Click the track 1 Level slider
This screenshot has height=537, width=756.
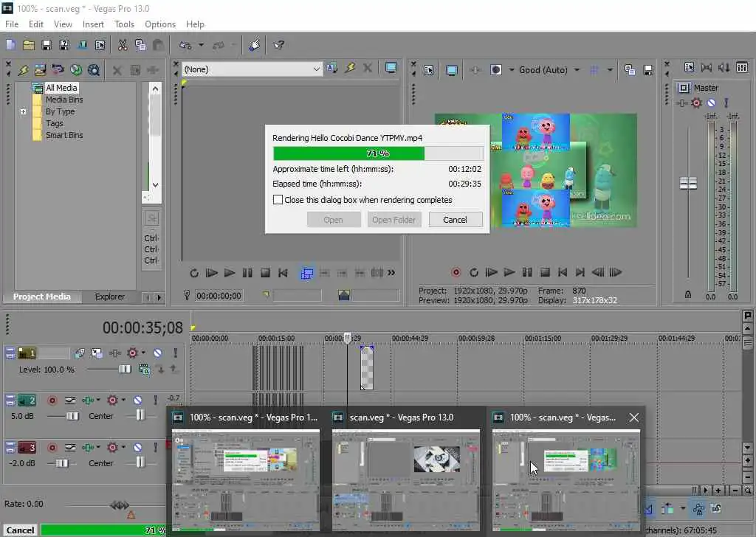pos(124,370)
